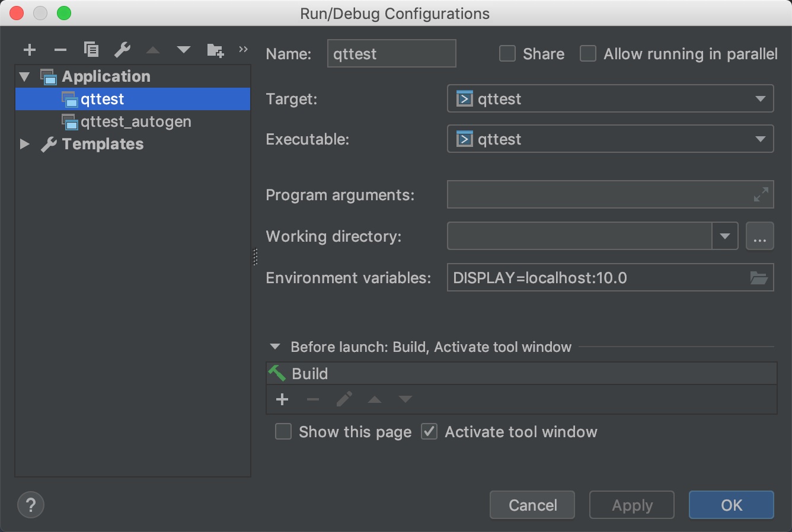Check the Show this page option
The width and height of the screenshot is (792, 532).
(283, 432)
